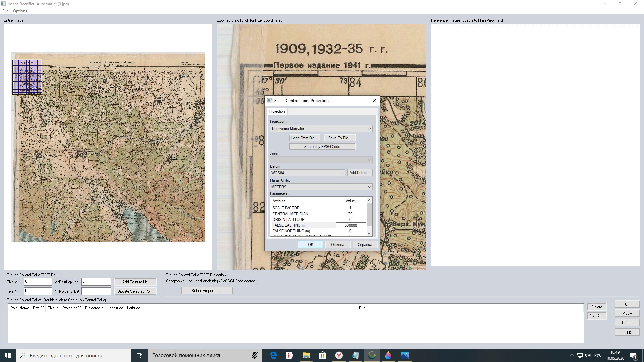Select the Projection tab in the dialog
The height and width of the screenshot is (362, 644).
point(277,111)
